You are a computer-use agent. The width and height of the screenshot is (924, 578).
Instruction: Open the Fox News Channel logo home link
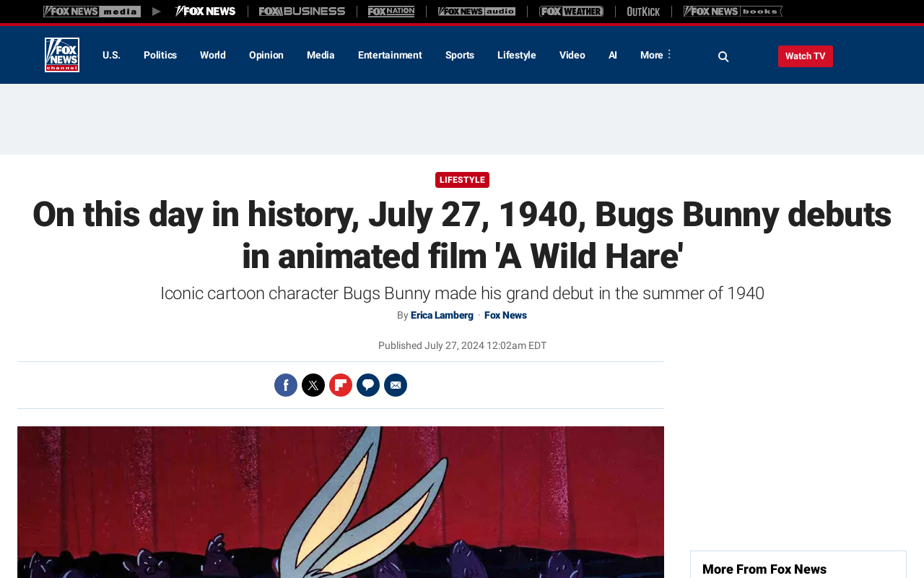tap(62, 55)
